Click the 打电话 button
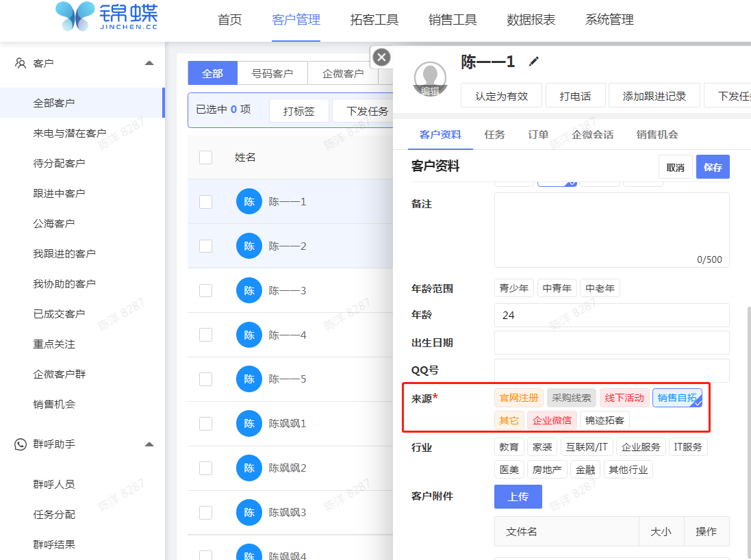Screen dimensions: 751x560 575,96
